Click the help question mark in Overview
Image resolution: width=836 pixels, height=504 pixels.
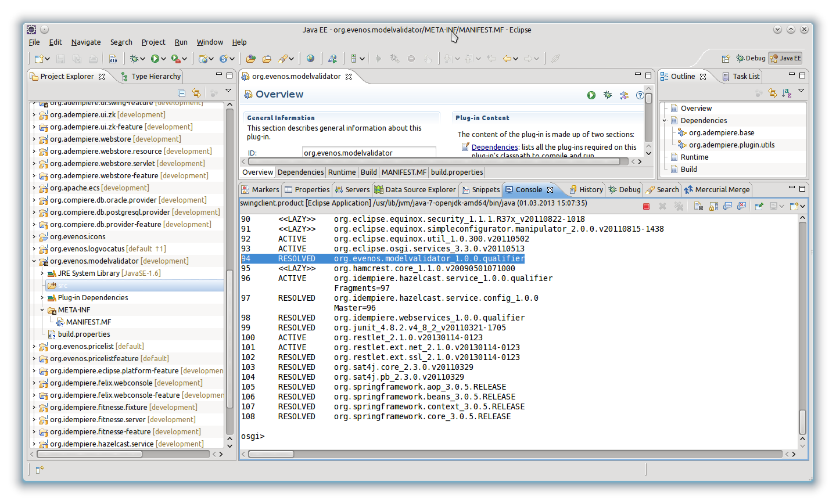point(640,95)
